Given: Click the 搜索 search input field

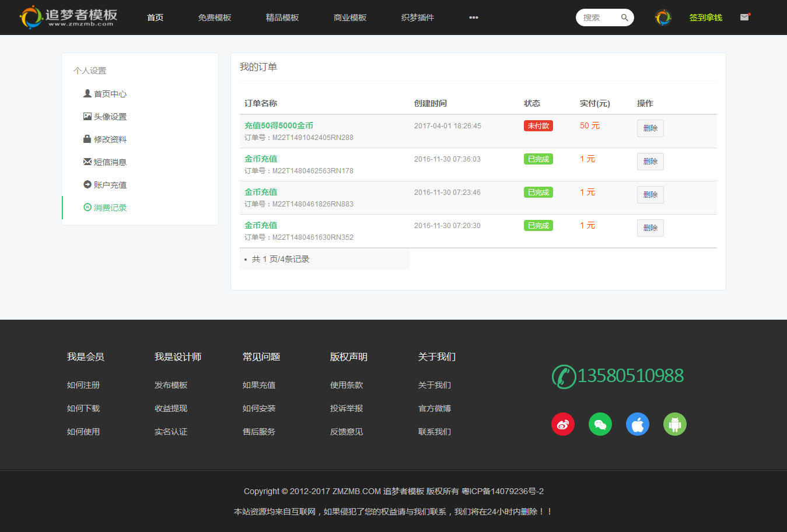Looking at the screenshot, I should (x=598, y=17).
